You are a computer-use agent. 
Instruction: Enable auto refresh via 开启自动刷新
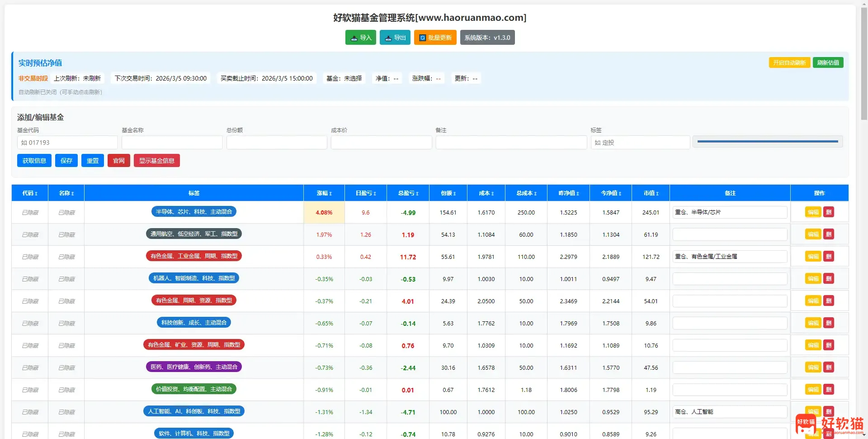[789, 62]
